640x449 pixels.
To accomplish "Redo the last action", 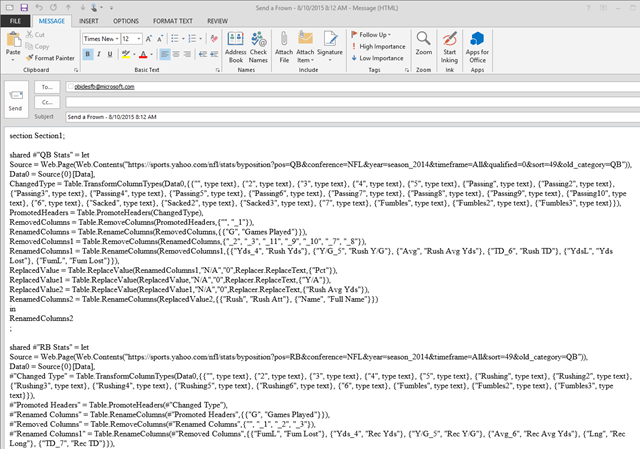I will (53, 7).
